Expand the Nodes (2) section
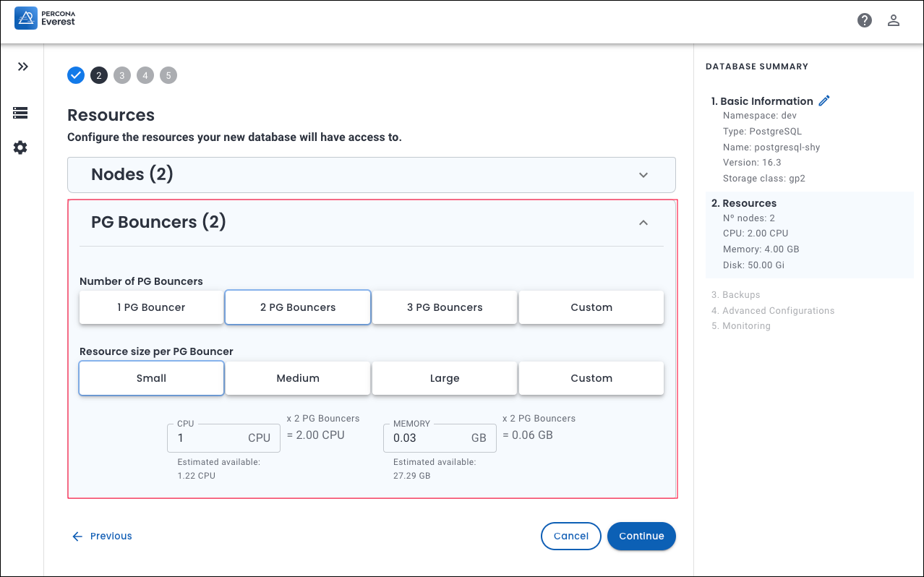The image size is (924, 577). pos(643,175)
